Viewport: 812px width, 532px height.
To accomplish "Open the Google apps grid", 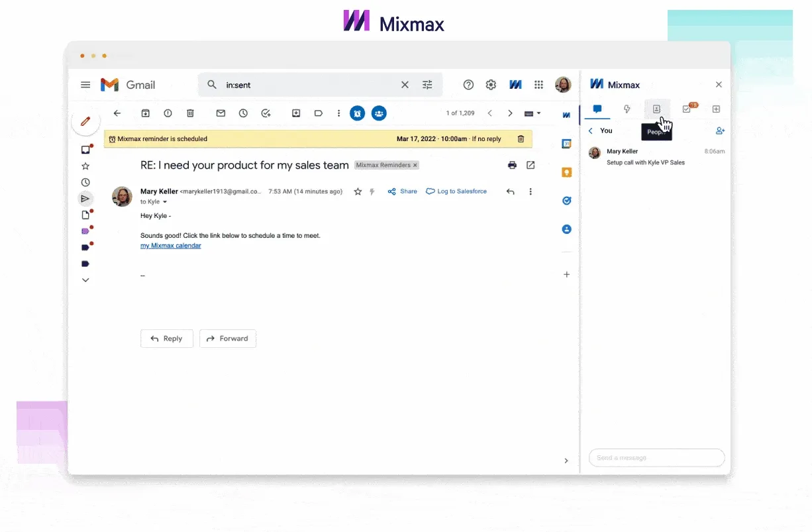I will (x=539, y=85).
